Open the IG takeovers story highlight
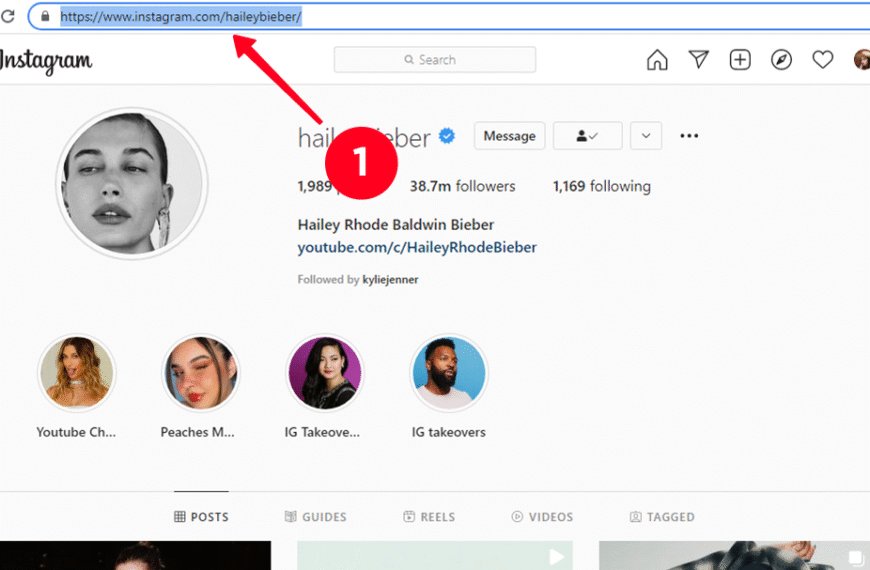The image size is (870, 570). point(449,372)
